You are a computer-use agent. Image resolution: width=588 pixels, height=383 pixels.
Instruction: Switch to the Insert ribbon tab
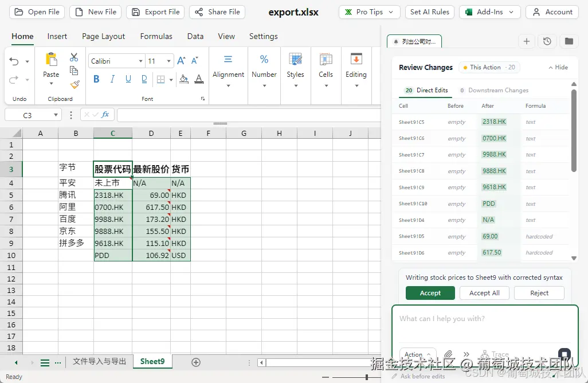[x=57, y=36]
